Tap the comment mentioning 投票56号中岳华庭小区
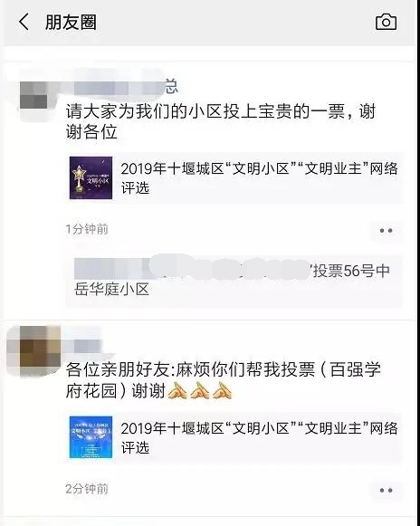This screenshot has width=420, height=526. 234,282
